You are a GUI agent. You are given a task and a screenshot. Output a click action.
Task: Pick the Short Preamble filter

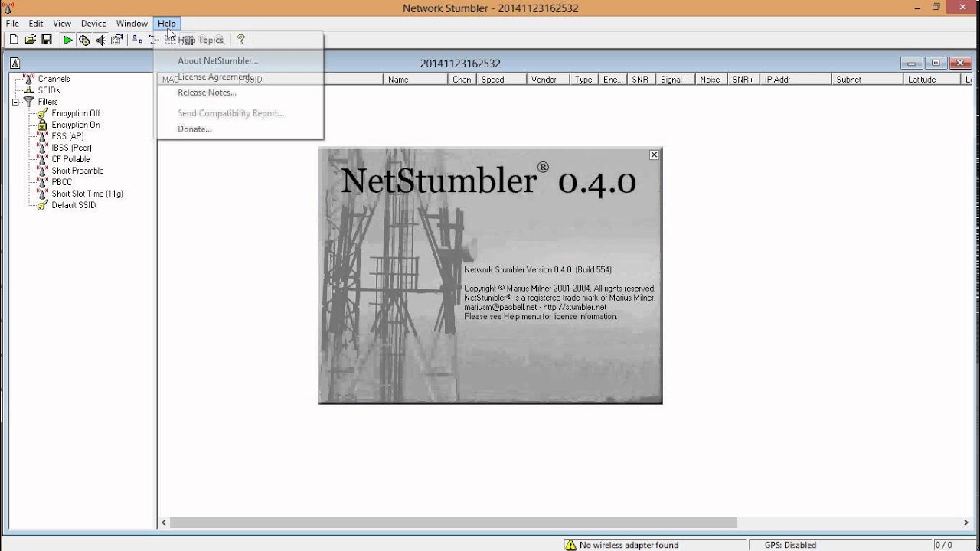[x=77, y=171]
